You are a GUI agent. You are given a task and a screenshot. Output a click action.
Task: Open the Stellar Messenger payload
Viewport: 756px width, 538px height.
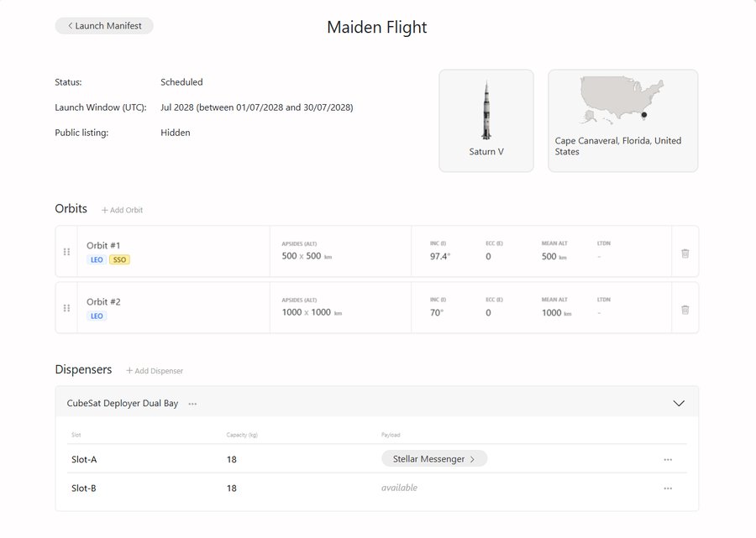[x=434, y=459]
